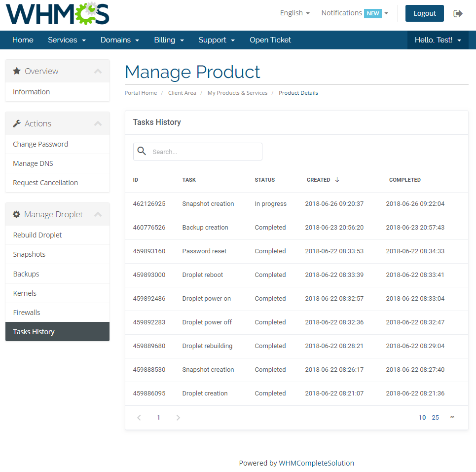The width and height of the screenshot is (476, 472).
Task: Show 25 entries per page
Action: coord(436,418)
